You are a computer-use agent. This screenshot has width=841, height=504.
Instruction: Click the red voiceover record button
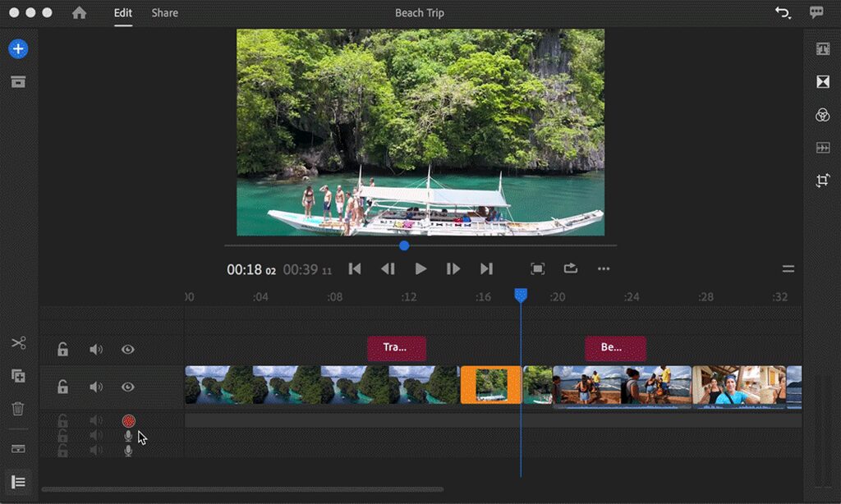pyautogui.click(x=128, y=421)
